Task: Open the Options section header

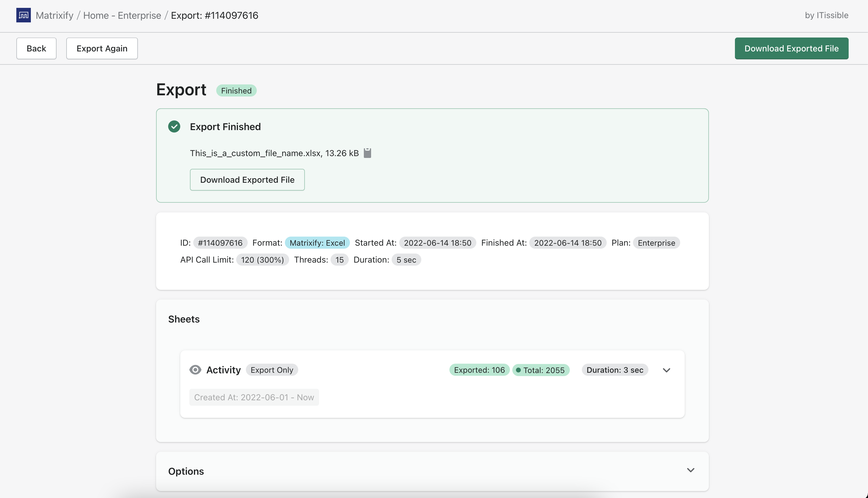Action: pos(186,471)
